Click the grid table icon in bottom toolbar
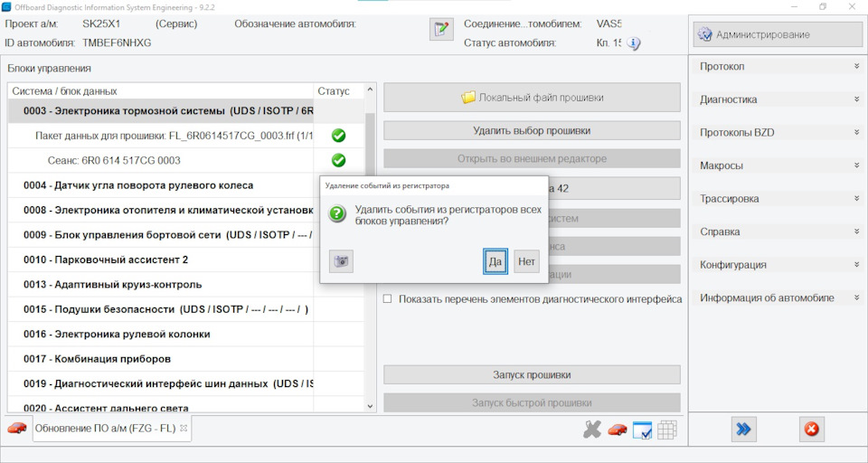 click(667, 430)
